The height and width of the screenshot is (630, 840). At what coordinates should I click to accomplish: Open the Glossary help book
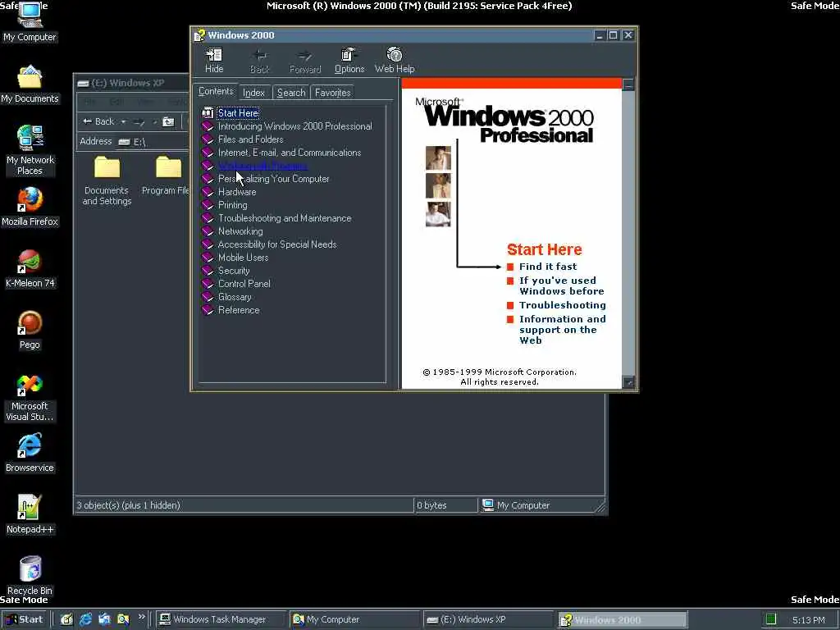coord(235,297)
